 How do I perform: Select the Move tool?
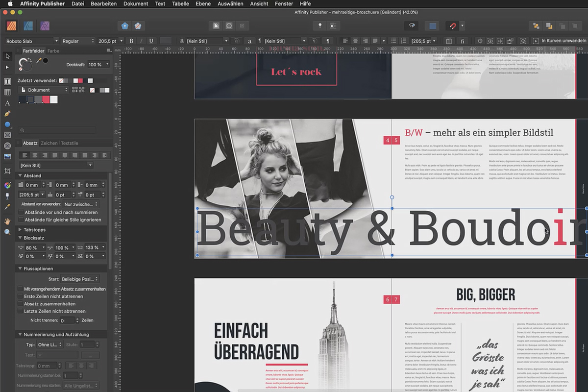(x=7, y=56)
